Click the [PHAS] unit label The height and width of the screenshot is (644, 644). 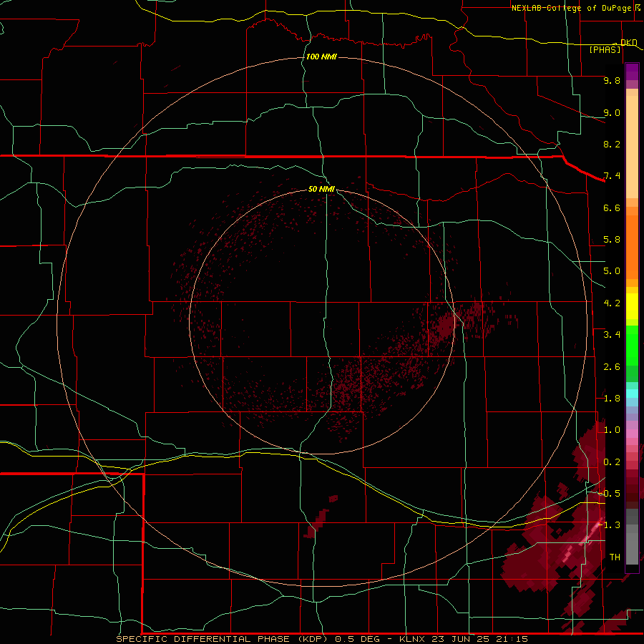(605, 49)
